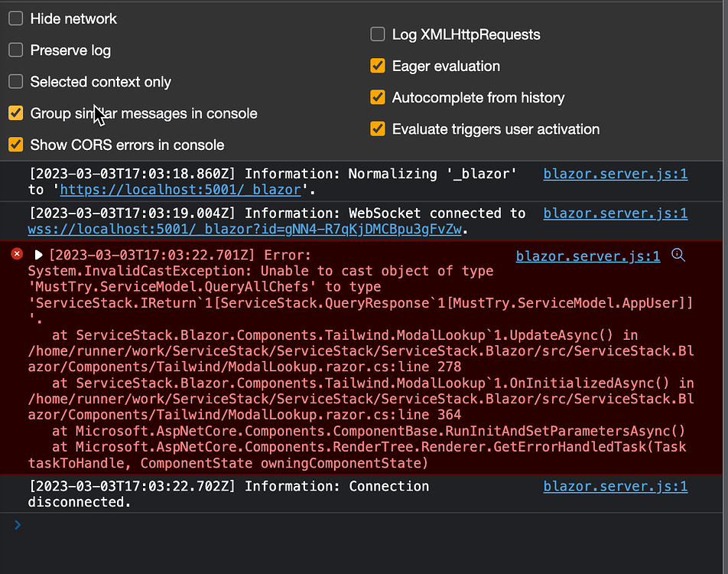Select 'Eager evaluation' label text
Viewport: 728px width, 574px height.
coord(446,66)
